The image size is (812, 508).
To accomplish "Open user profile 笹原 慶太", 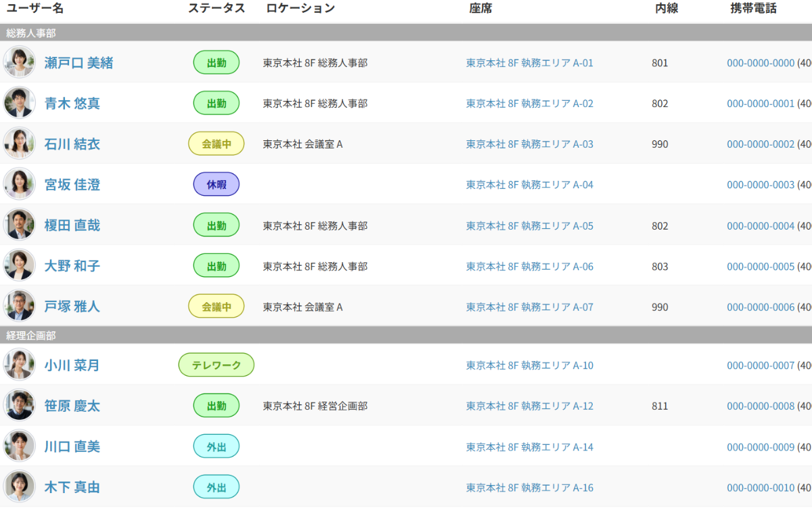I will [x=72, y=406].
